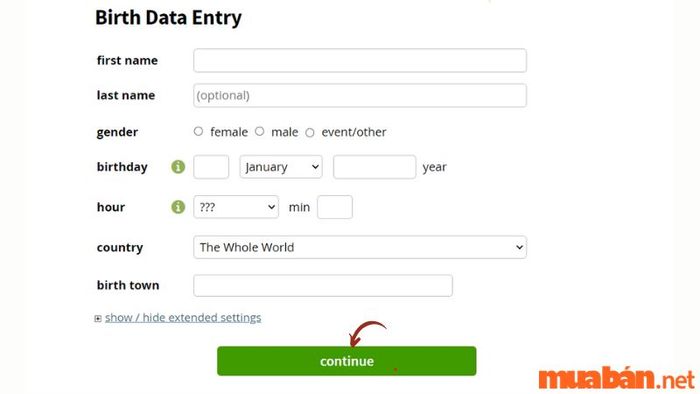Focus the optional last name field
This screenshot has width=700, height=394.
click(x=360, y=95)
